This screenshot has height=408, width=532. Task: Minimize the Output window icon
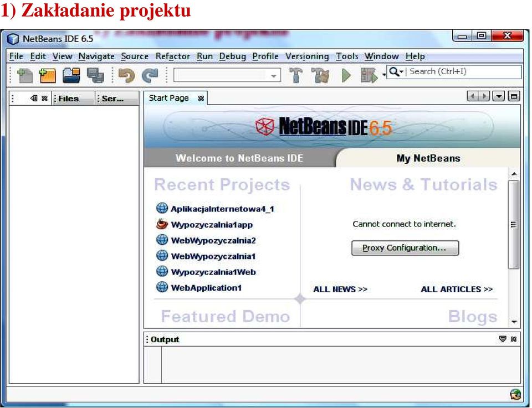pyautogui.click(x=503, y=339)
